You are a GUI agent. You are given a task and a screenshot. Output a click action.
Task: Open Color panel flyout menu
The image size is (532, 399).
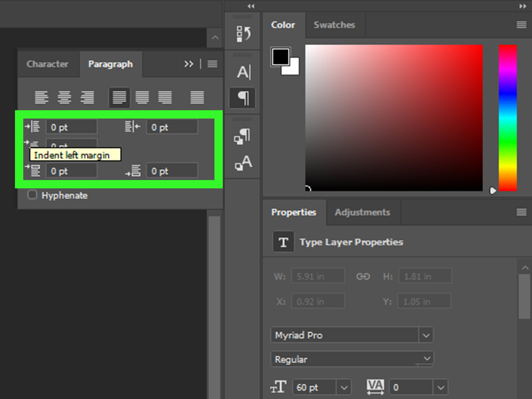[x=521, y=25]
